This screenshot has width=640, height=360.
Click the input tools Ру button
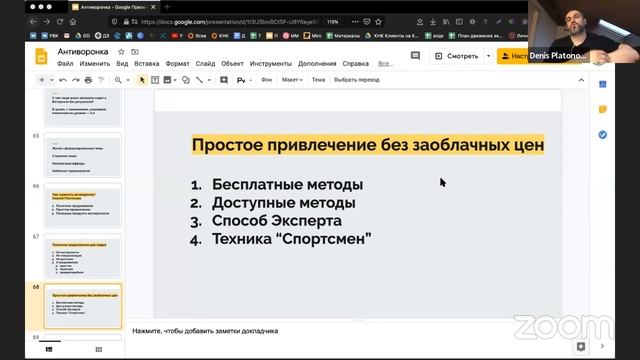click(x=241, y=80)
